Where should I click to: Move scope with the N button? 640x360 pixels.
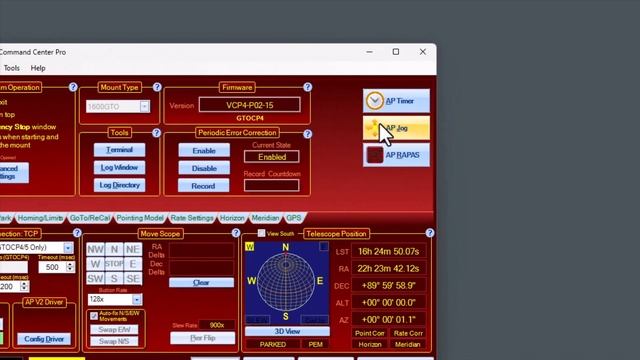click(114, 249)
